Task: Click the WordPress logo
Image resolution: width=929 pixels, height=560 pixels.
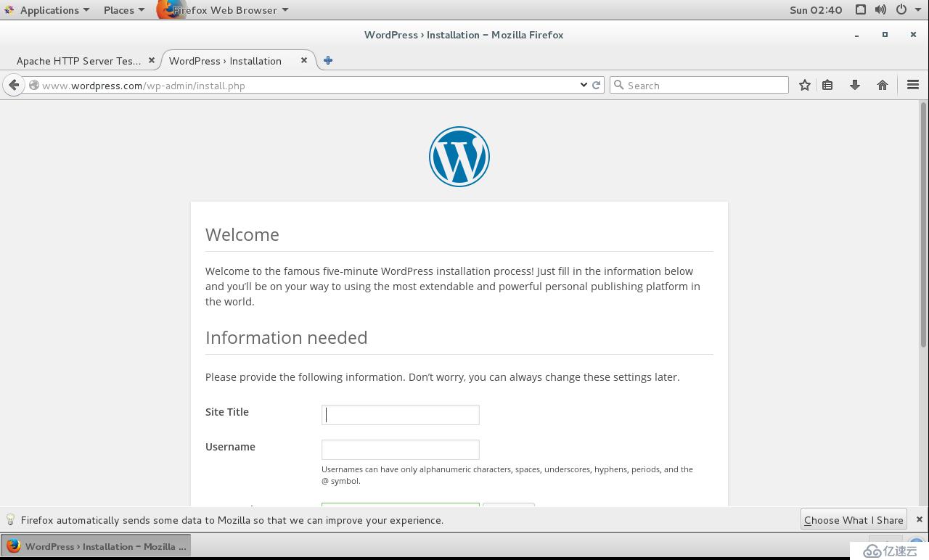Action: (x=459, y=157)
